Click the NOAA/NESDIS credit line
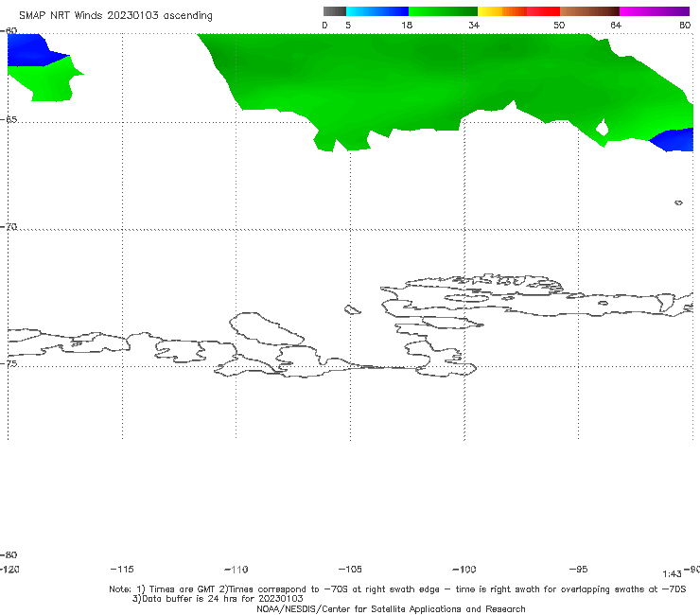This screenshot has height=615, width=700. pyautogui.click(x=391, y=608)
